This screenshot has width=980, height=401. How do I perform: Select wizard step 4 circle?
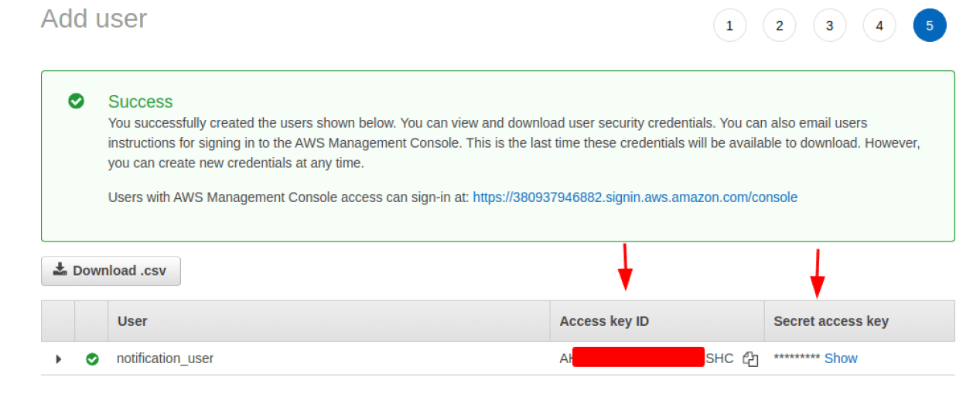pos(879,26)
